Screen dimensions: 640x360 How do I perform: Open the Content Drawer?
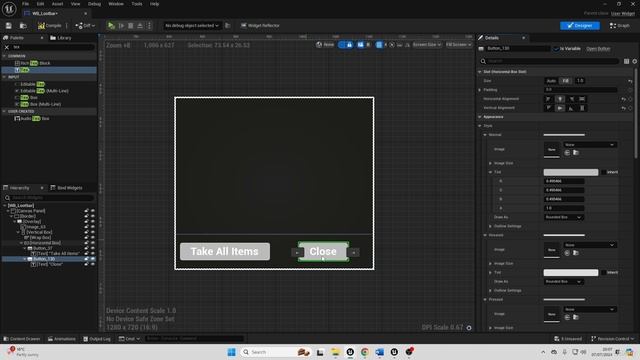pyautogui.click(x=22, y=339)
